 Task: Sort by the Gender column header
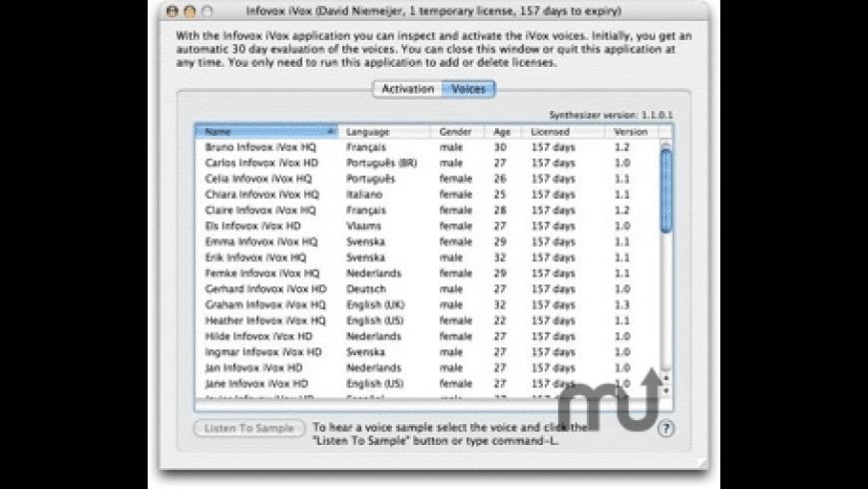pos(458,132)
